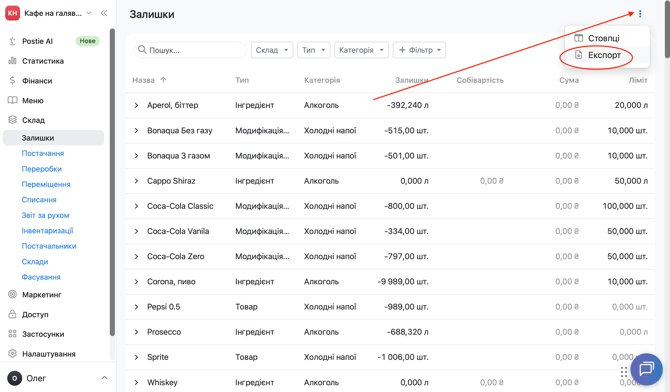Open the three-dot more options menu
The image size is (670, 392).
pos(640,14)
